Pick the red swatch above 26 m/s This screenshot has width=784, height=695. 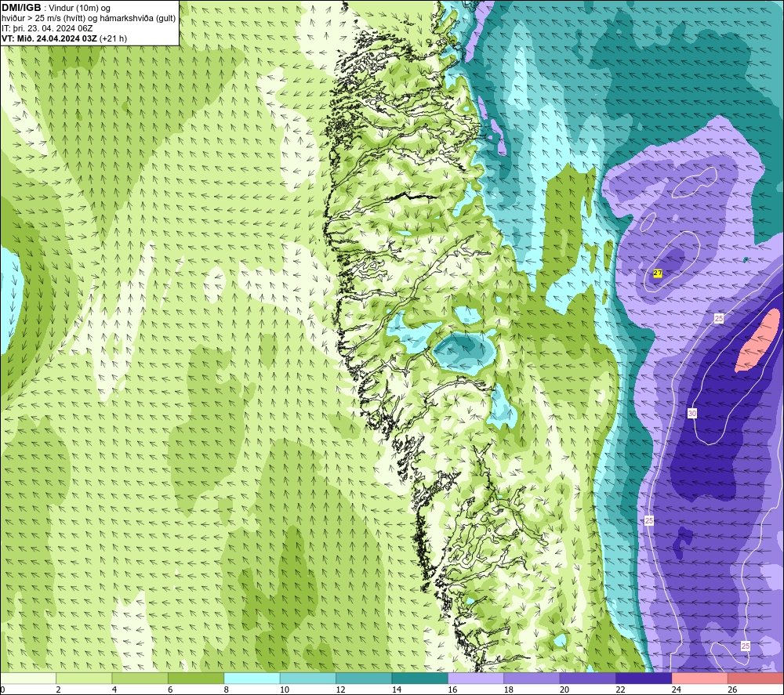coord(756,678)
